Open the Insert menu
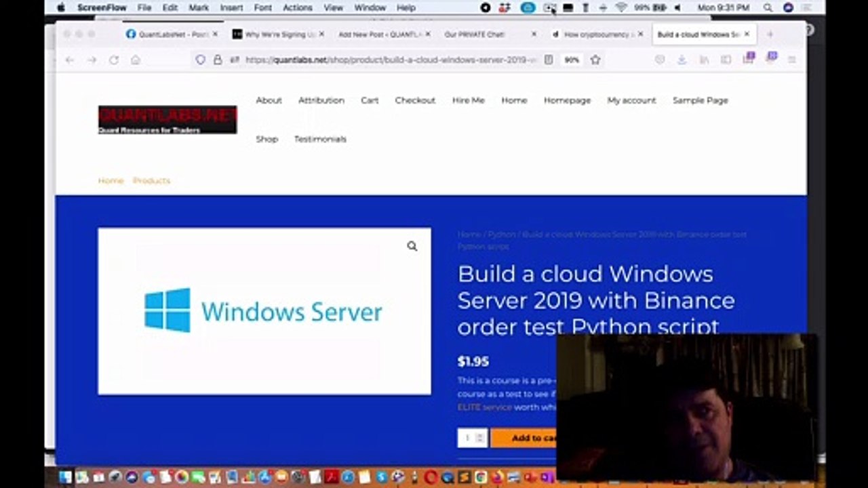 (x=231, y=7)
